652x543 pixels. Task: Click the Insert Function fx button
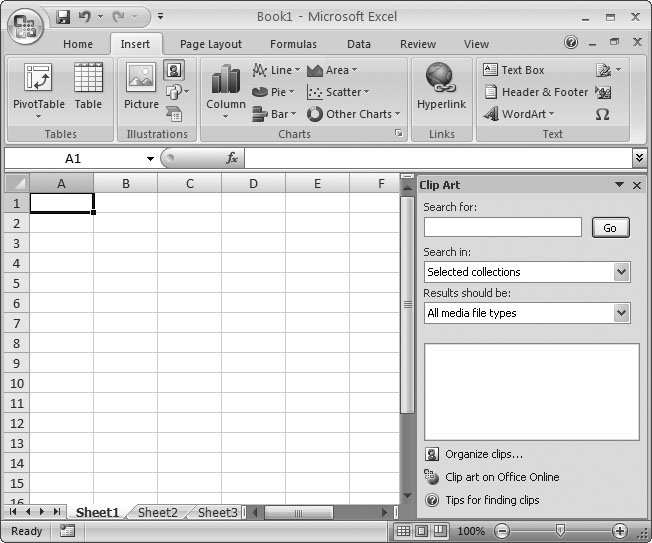[232, 158]
